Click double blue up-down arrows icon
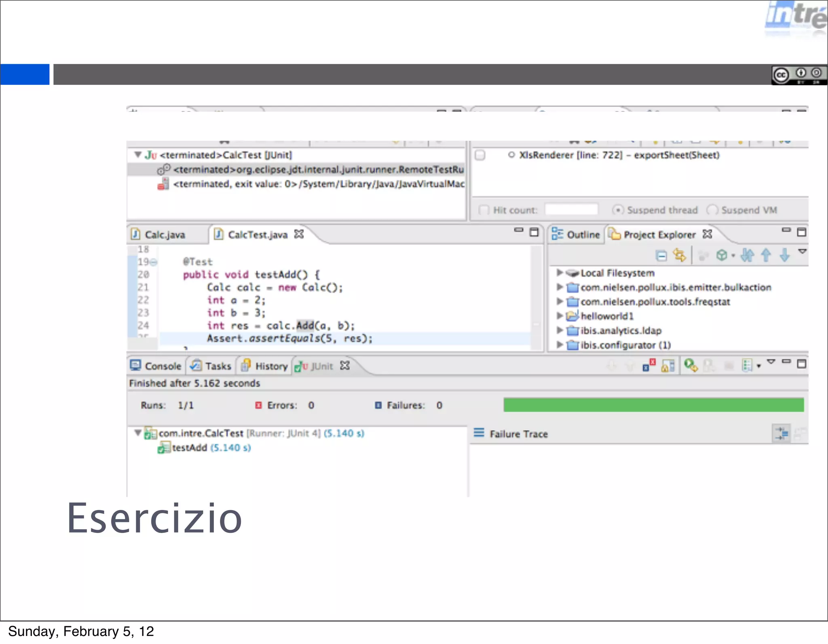Viewport: 828px width, 644px height. (747, 255)
